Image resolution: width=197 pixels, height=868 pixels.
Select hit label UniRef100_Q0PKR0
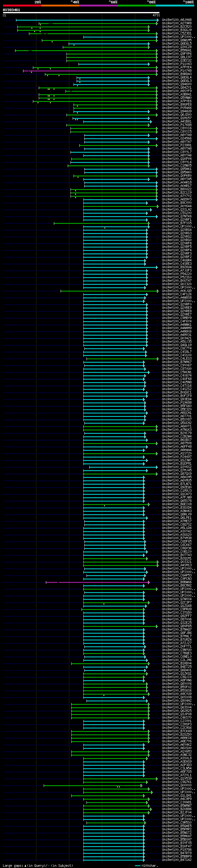(177, 176)
